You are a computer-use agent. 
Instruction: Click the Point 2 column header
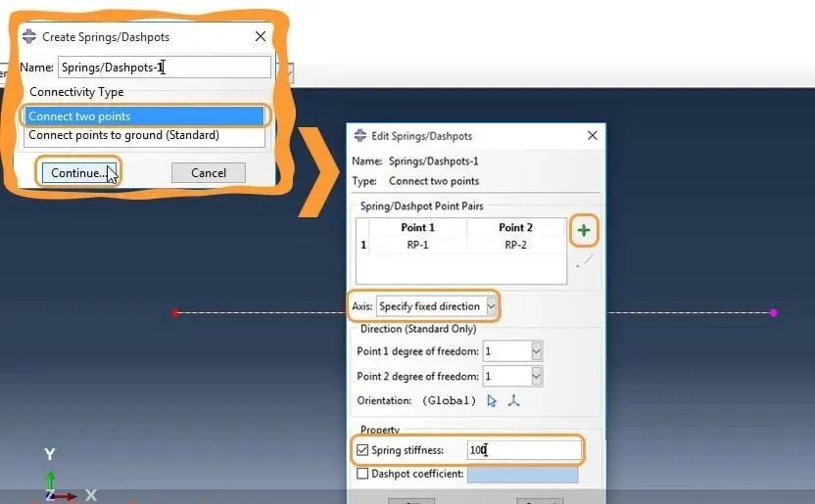[515, 227]
